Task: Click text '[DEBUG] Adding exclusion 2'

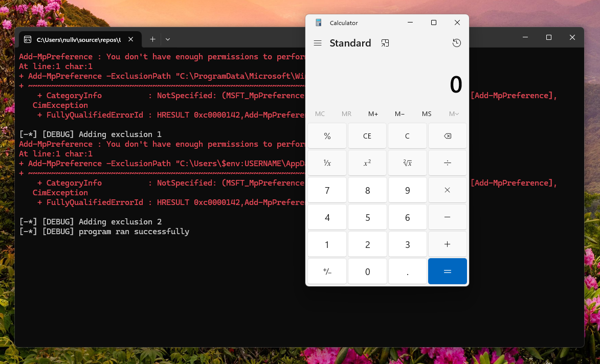Action: click(102, 222)
